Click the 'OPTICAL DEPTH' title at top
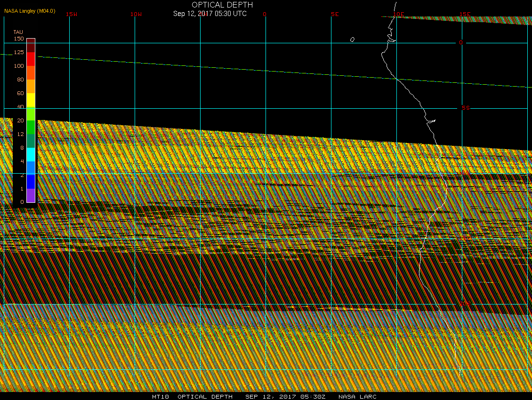This screenshot has height=400, width=532. click(x=222, y=5)
